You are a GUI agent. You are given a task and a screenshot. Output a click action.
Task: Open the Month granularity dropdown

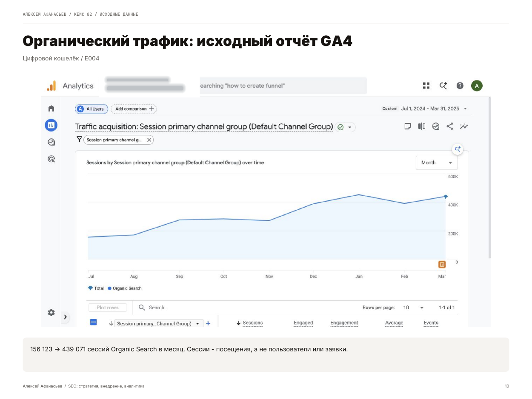[437, 162]
